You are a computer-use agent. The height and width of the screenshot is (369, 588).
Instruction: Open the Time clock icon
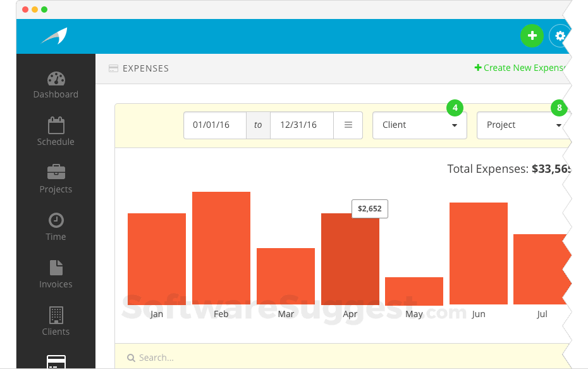coord(56,220)
